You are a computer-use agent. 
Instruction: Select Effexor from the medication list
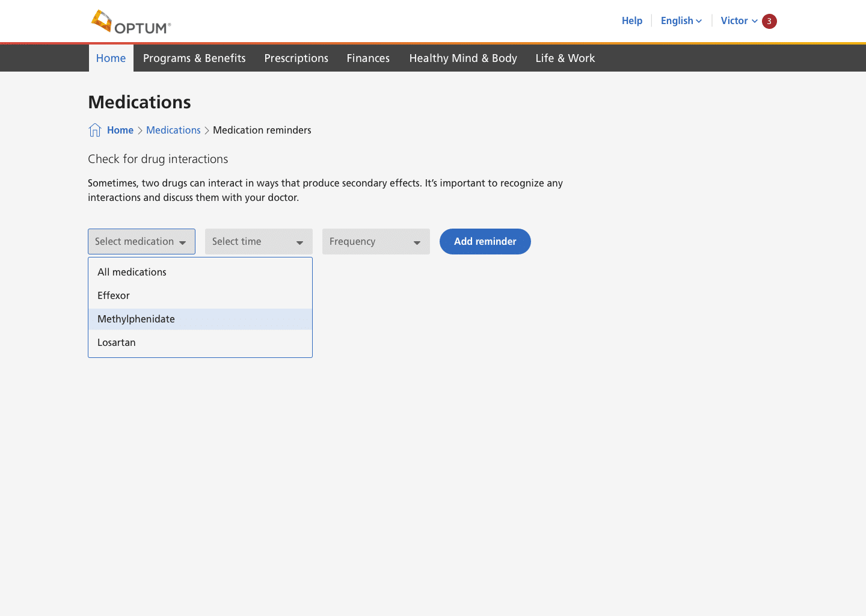[114, 295]
